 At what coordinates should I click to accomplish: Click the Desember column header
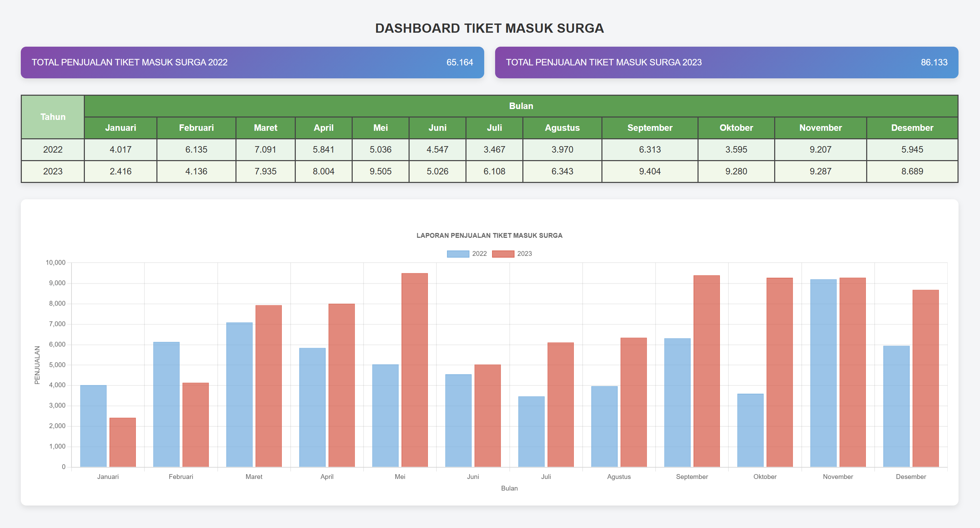(912, 128)
